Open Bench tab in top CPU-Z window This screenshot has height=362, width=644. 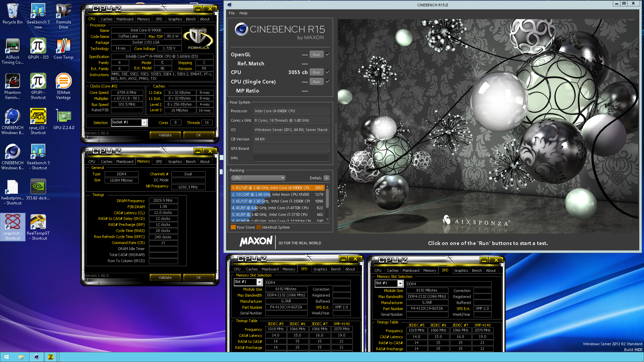(191, 19)
